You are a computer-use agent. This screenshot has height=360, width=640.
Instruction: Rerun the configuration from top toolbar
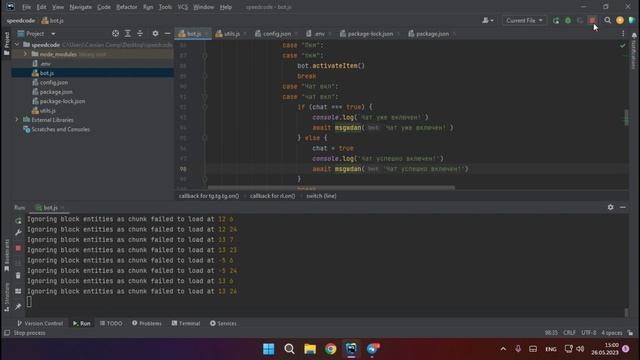point(556,20)
